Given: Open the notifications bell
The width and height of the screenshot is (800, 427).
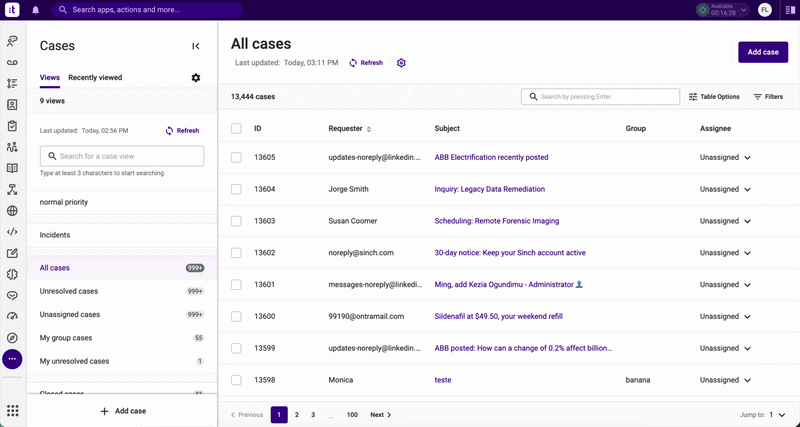Looking at the screenshot, I should tap(35, 10).
